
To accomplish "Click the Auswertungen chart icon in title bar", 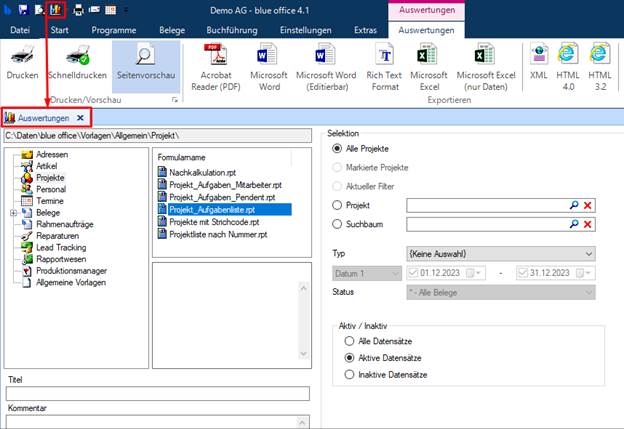I will point(56,10).
